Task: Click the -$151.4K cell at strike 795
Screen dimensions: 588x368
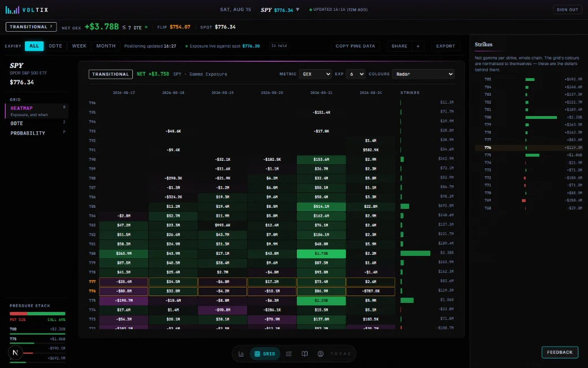Action: tap(321, 112)
